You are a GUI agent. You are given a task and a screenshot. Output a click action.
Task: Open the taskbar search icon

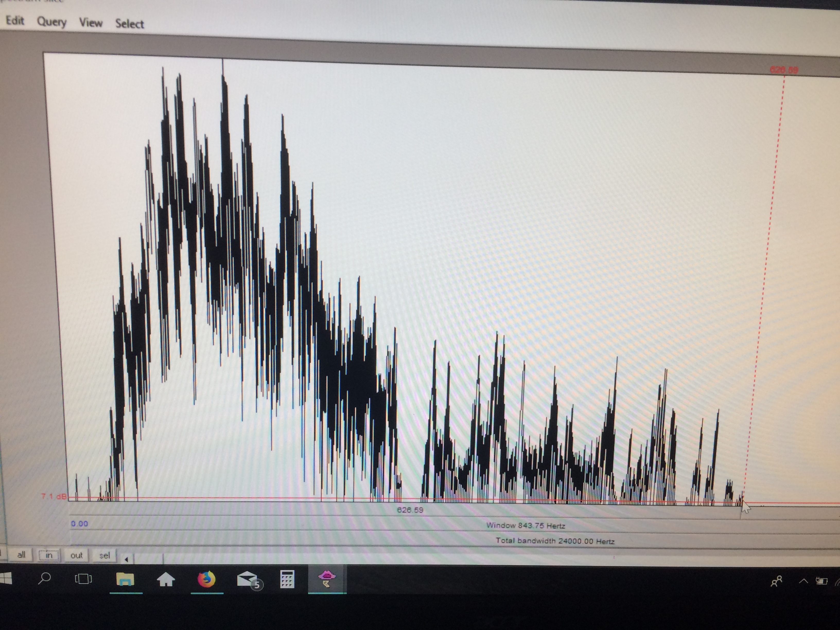click(x=45, y=579)
